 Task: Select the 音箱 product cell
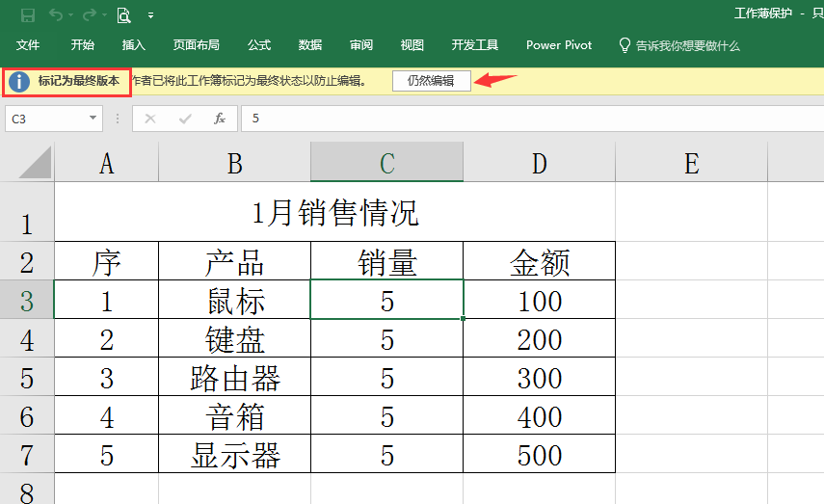[x=234, y=415]
